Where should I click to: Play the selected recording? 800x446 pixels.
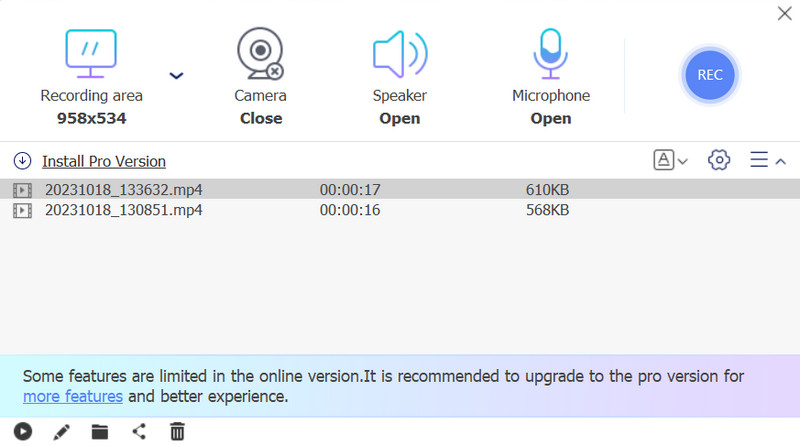pos(22,432)
